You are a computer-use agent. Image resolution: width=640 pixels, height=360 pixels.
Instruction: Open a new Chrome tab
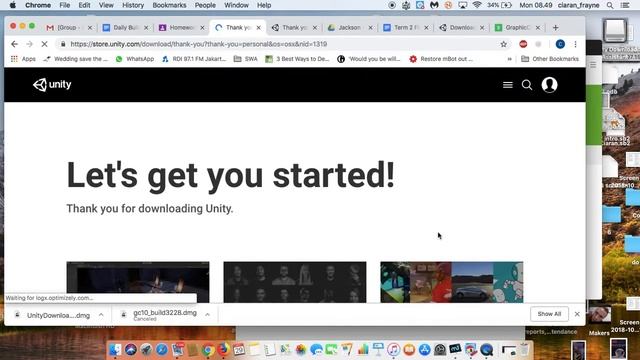click(556, 28)
